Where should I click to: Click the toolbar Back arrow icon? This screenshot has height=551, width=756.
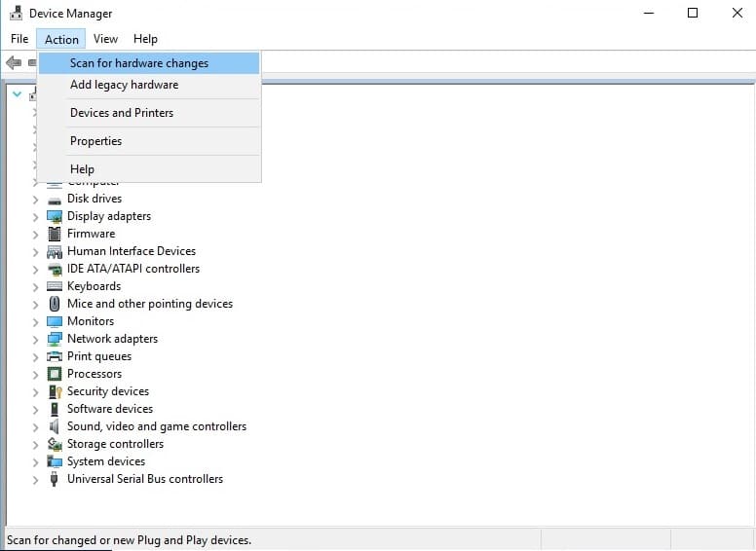pos(14,62)
